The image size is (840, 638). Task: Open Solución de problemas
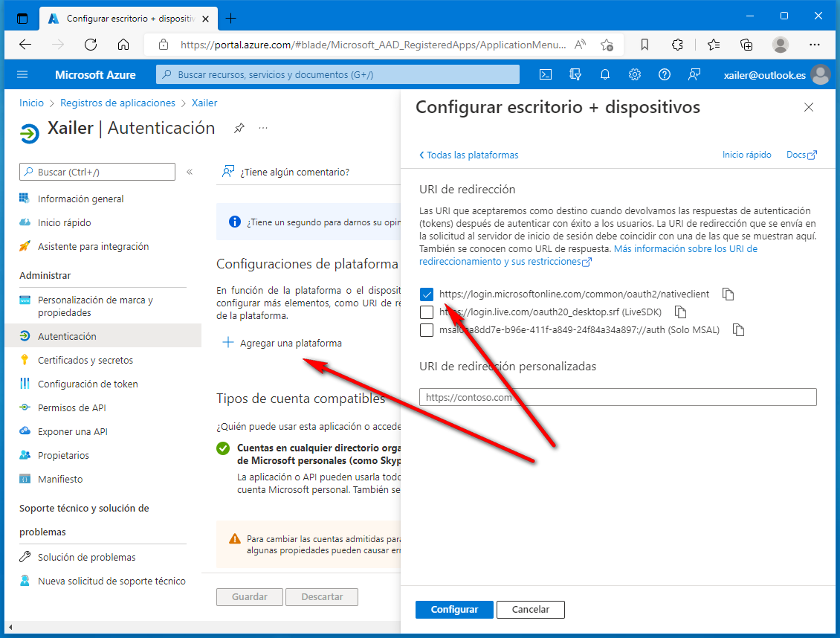[x=87, y=557]
